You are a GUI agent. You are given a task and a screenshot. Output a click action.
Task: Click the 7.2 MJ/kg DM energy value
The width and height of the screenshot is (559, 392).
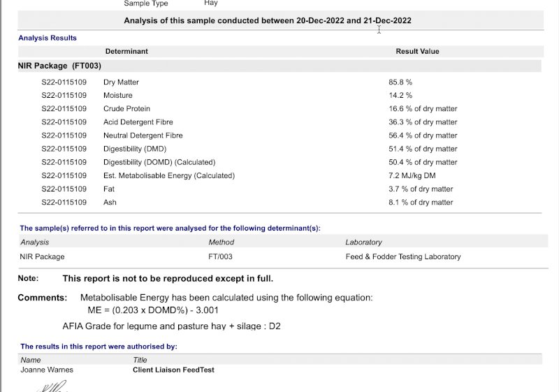point(412,175)
